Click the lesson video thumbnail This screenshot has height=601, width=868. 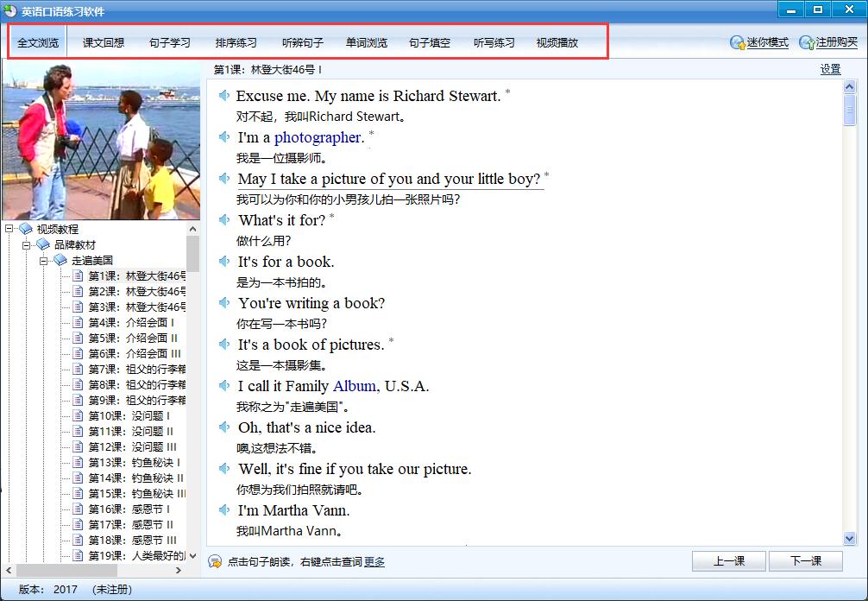tap(101, 141)
